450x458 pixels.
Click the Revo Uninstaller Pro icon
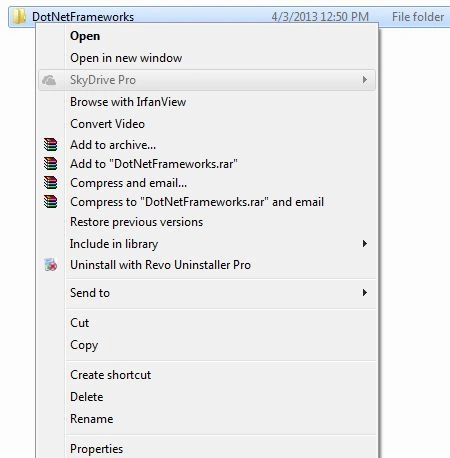[51, 265]
